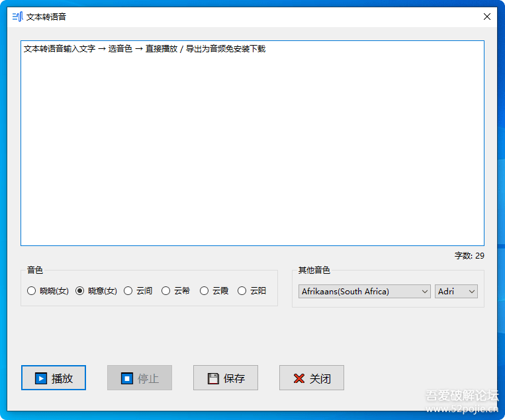The height and width of the screenshot is (420, 505).
Task: Click the 停止 stop button
Action: coord(140,378)
